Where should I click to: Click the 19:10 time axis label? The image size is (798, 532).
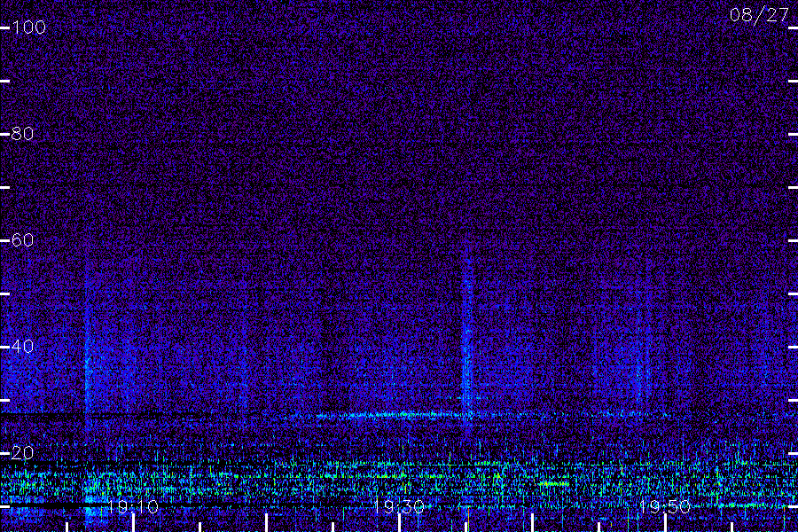pos(133,506)
